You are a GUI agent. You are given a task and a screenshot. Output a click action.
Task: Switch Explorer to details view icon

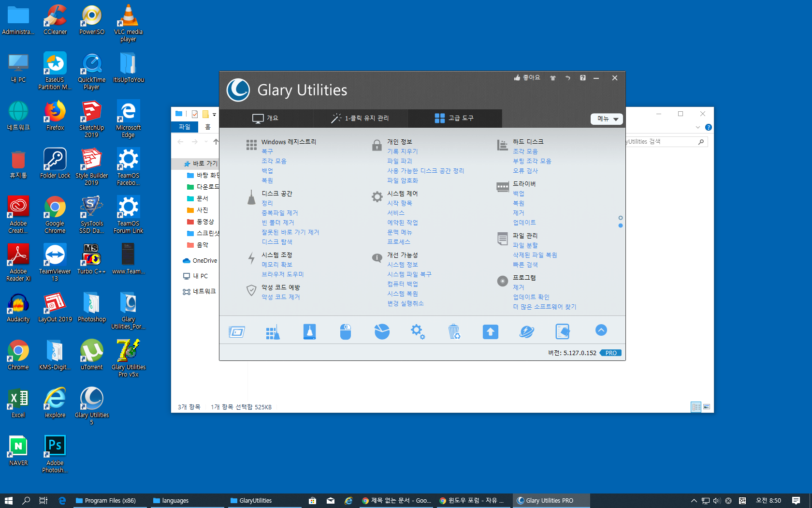pyautogui.click(x=696, y=407)
